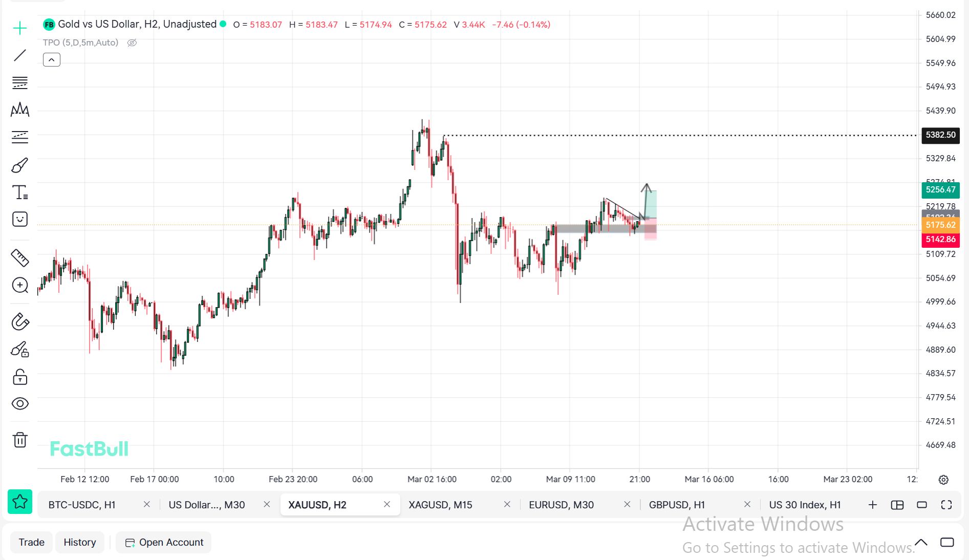Click the Open Account button
Viewport: 969px width, 560px height.
coord(164,543)
